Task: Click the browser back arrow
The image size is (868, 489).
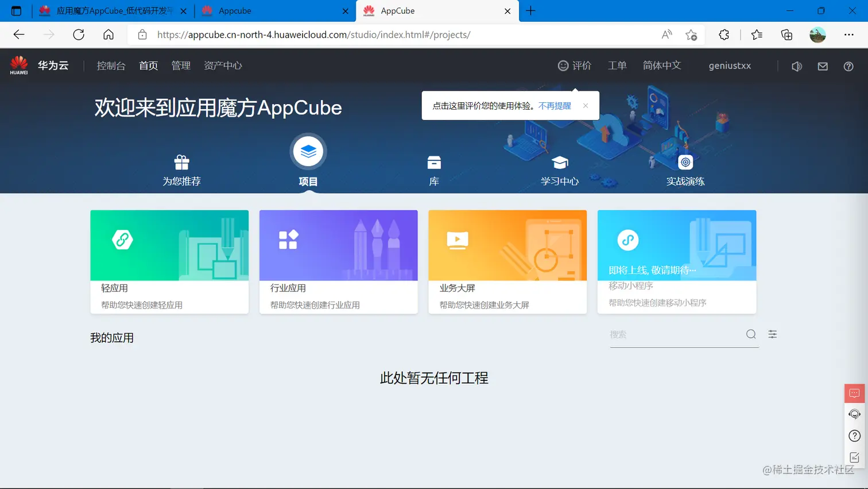Action: [x=19, y=34]
